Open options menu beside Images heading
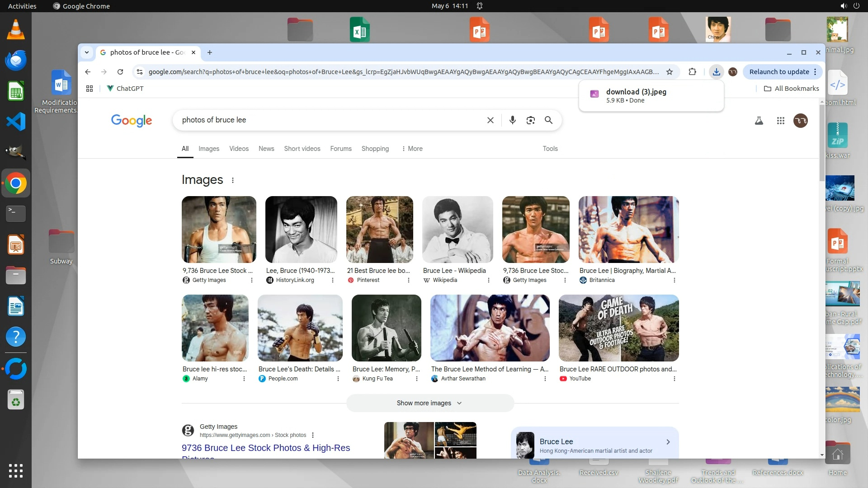Viewport: 868px width, 488px height. pos(233,180)
